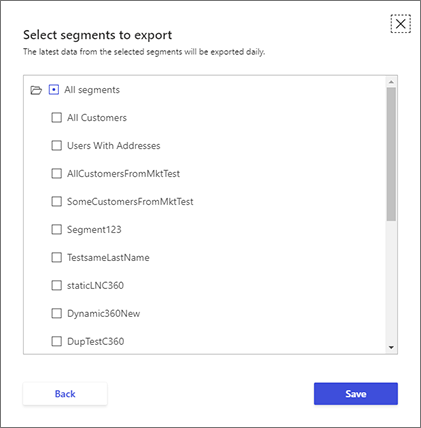Select the SomeCustomersFromMktTest label
This screenshot has width=421, height=428.
click(x=130, y=202)
